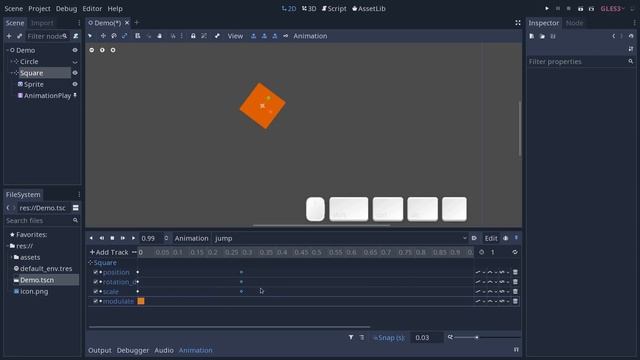640x360 pixels.
Task: Open the jump animation dropdown
Action: click(340, 238)
